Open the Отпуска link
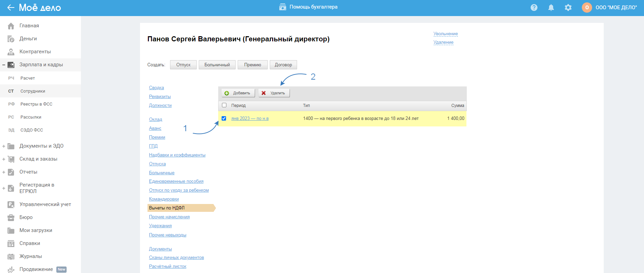 coord(157,164)
